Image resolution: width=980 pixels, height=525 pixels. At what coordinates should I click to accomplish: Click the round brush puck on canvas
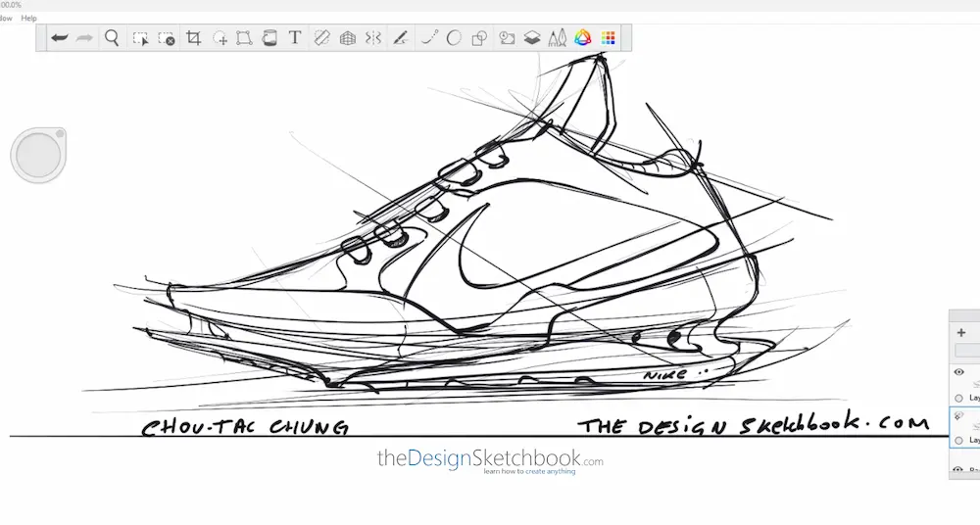(38, 155)
